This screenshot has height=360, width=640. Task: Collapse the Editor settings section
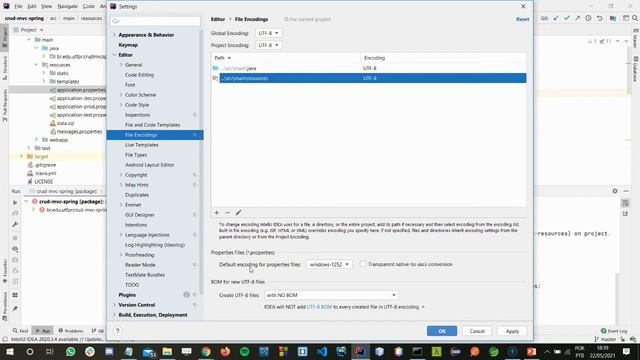point(114,55)
